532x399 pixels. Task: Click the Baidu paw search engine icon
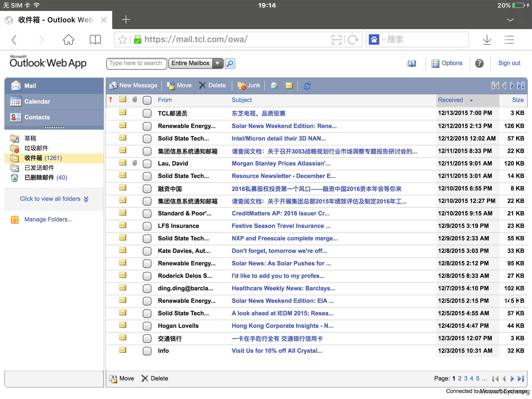pos(374,39)
